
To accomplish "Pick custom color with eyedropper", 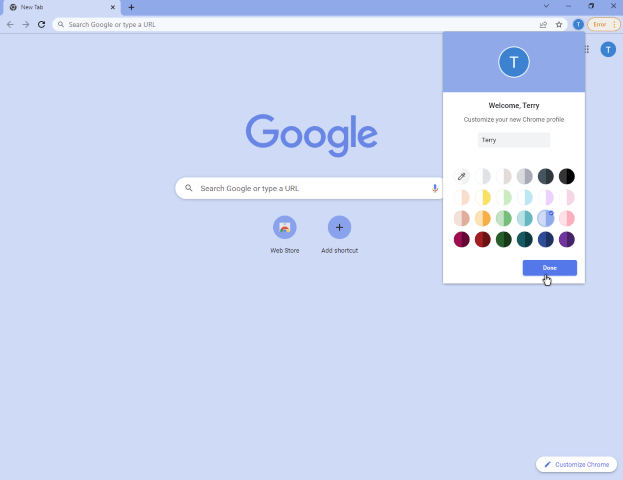I will pyautogui.click(x=461, y=176).
